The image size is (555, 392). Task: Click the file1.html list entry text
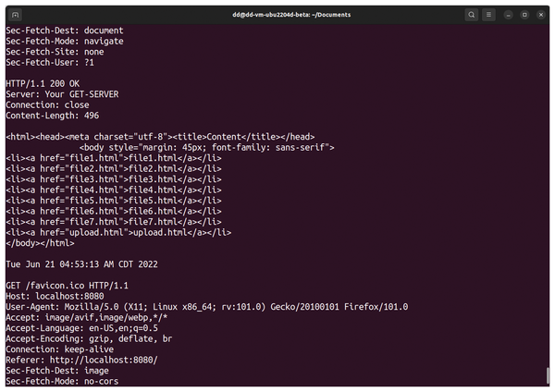[114, 158]
